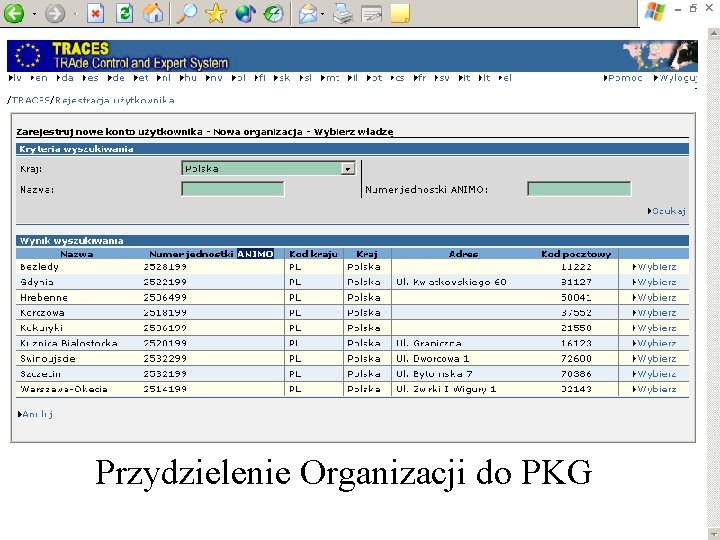
Task: Click address Ul. Dworcowa 1
Action: pyautogui.click(x=432, y=359)
